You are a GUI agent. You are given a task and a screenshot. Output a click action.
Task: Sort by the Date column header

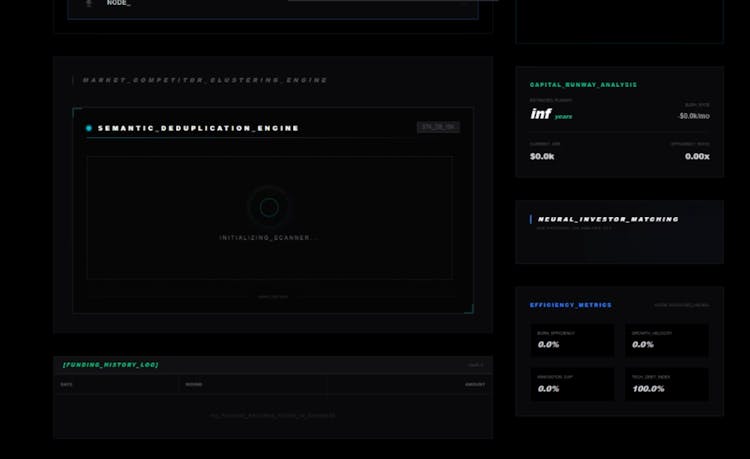point(67,384)
